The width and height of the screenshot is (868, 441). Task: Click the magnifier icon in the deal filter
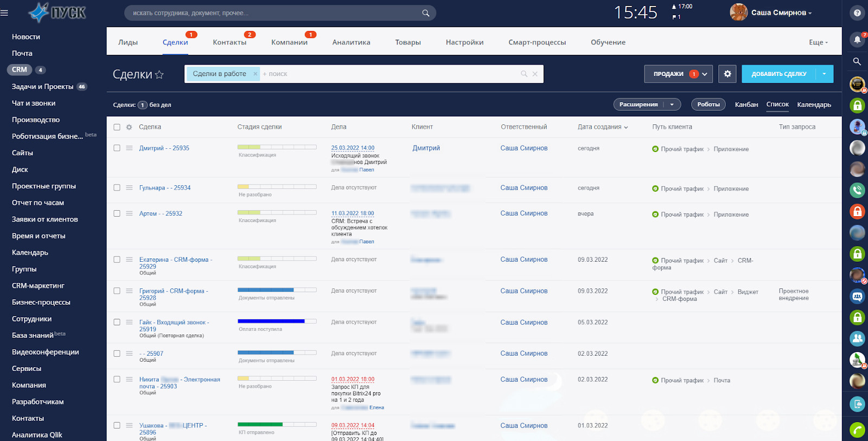point(524,74)
